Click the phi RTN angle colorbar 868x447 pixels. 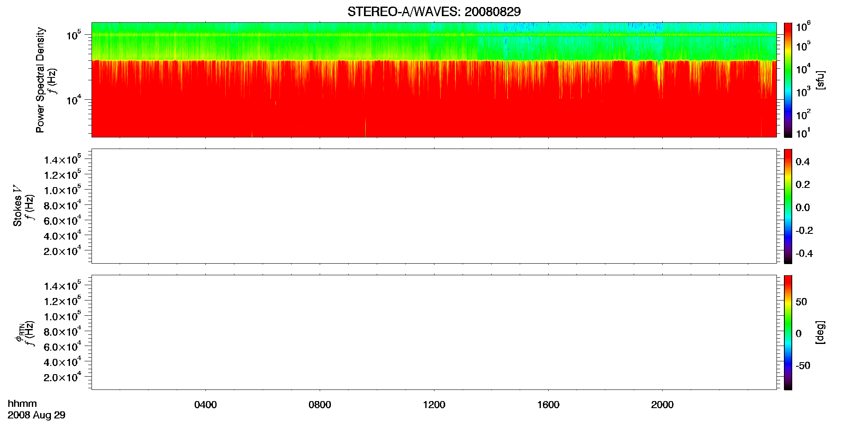click(x=788, y=332)
